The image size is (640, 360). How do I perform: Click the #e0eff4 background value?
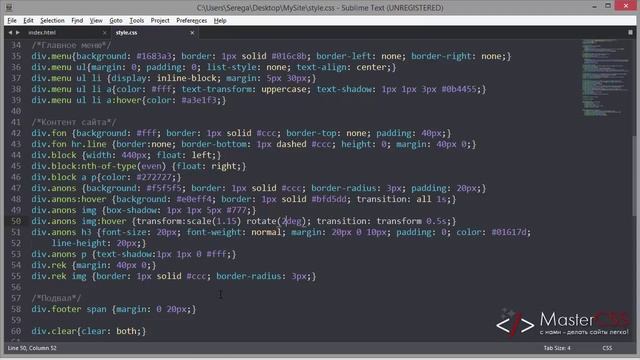click(x=194, y=200)
